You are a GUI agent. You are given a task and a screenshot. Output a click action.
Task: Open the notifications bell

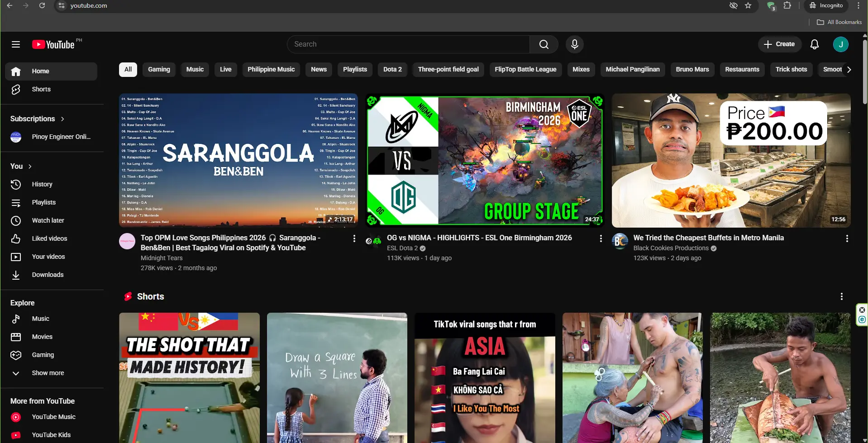814,44
